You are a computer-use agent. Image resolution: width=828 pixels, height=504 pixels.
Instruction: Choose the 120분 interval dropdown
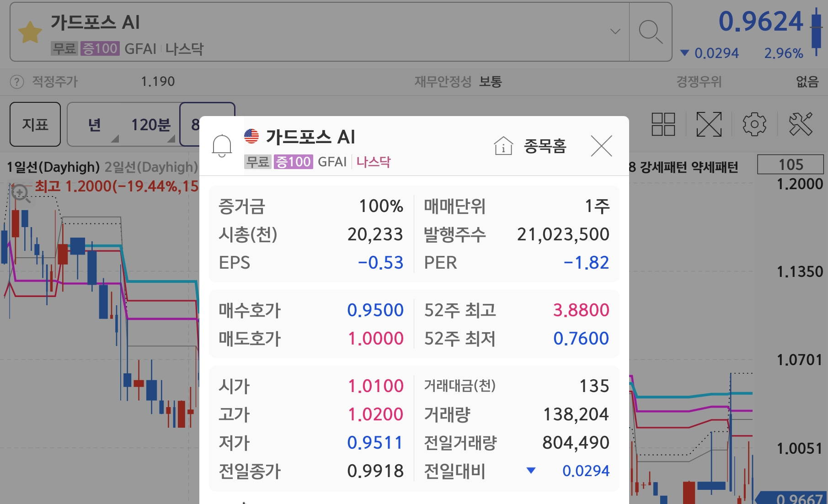point(151,124)
